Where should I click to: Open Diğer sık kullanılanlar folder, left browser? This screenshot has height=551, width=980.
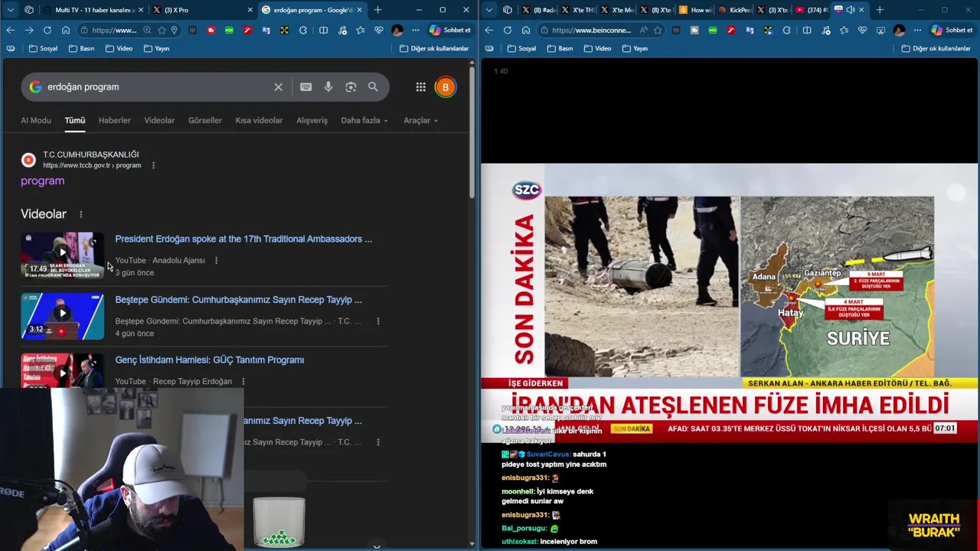(x=434, y=48)
